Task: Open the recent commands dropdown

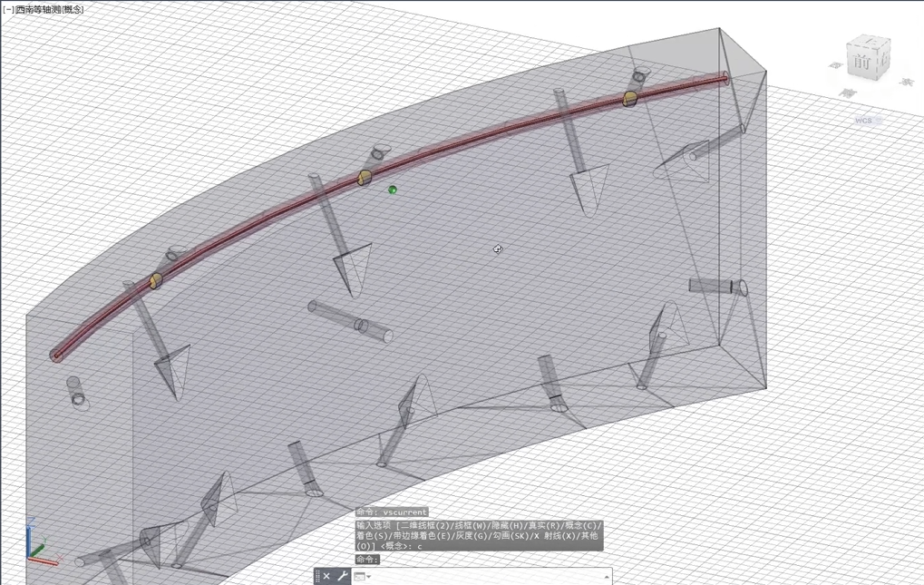Action: tap(362, 576)
